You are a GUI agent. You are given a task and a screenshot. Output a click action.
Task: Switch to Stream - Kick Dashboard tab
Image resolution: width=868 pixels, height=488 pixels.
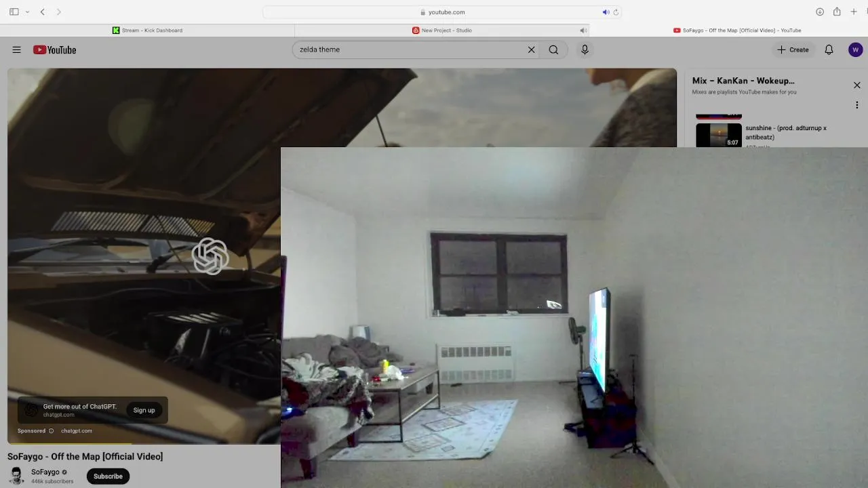pyautogui.click(x=147, y=30)
